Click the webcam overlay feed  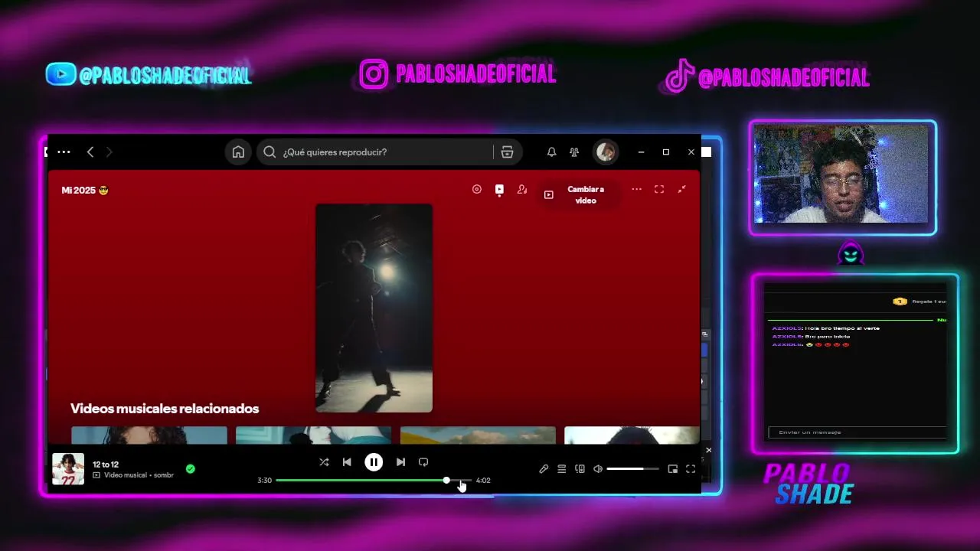coord(842,175)
